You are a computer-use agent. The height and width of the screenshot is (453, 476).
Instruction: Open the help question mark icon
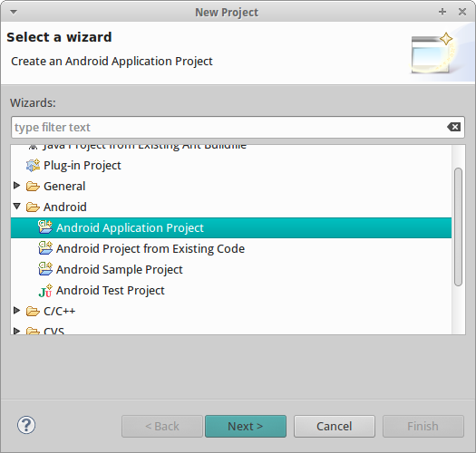(x=26, y=425)
